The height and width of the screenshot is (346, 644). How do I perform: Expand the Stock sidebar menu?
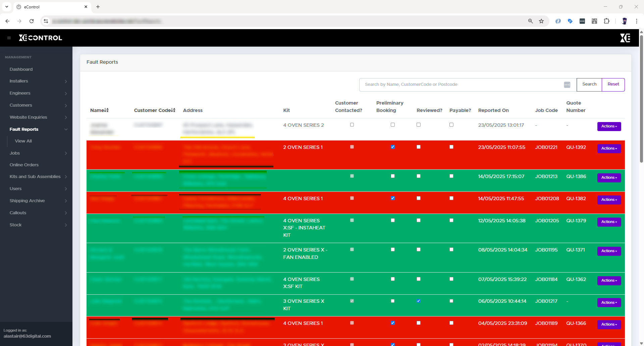pyautogui.click(x=36, y=225)
